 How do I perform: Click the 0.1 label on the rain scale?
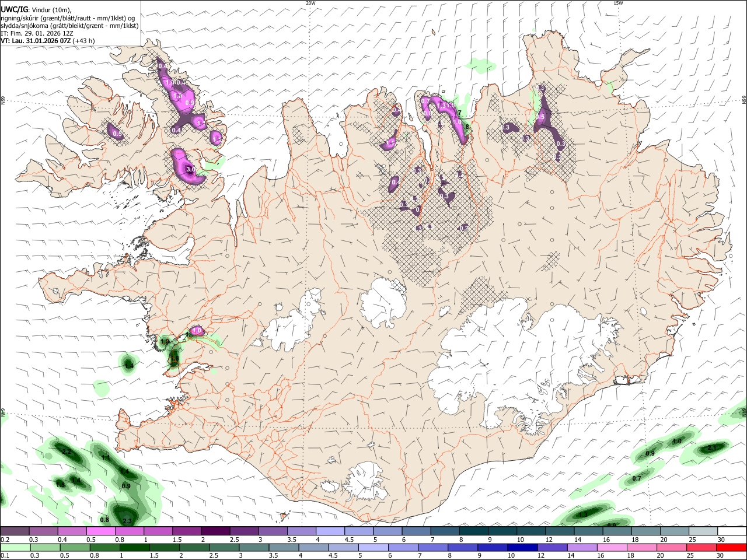[5, 555]
